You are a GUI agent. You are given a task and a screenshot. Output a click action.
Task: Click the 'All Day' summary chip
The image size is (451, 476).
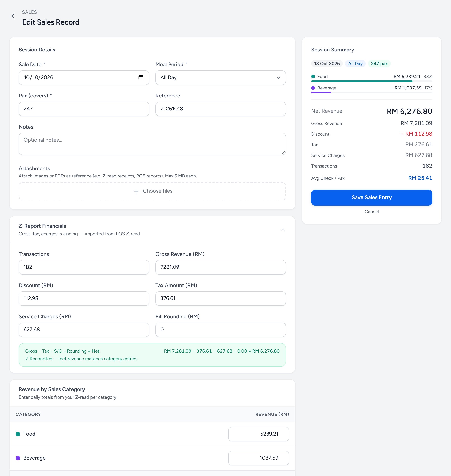(355, 64)
